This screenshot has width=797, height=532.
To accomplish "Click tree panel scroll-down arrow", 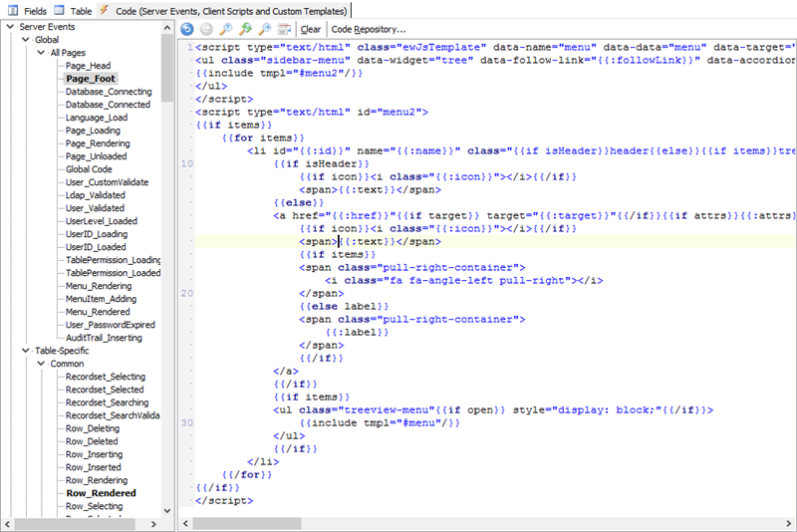I will click(x=167, y=511).
